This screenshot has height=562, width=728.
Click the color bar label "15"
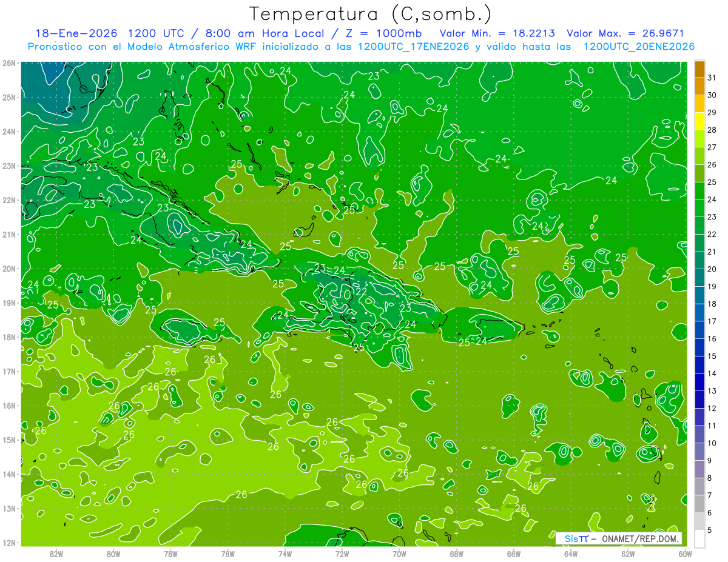click(x=712, y=356)
